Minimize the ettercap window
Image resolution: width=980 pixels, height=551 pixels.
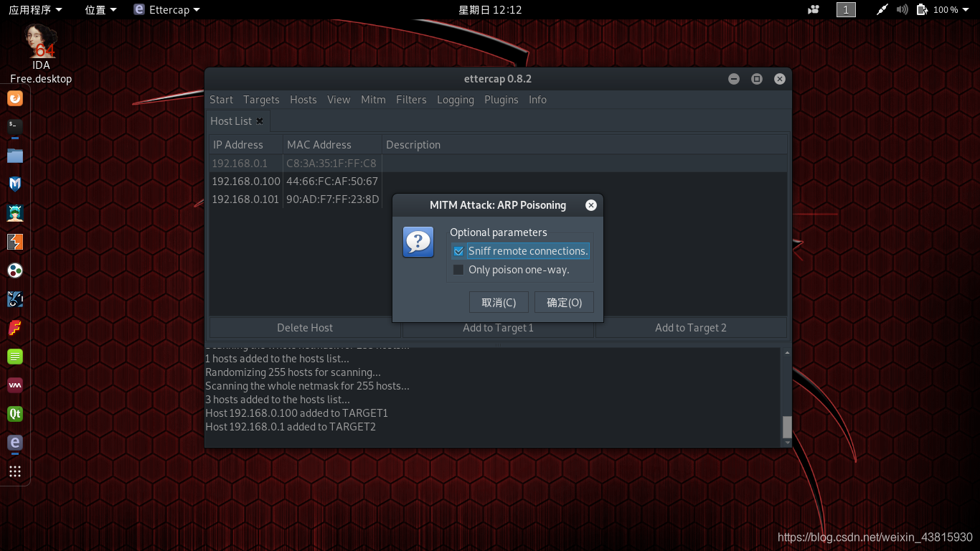(734, 79)
